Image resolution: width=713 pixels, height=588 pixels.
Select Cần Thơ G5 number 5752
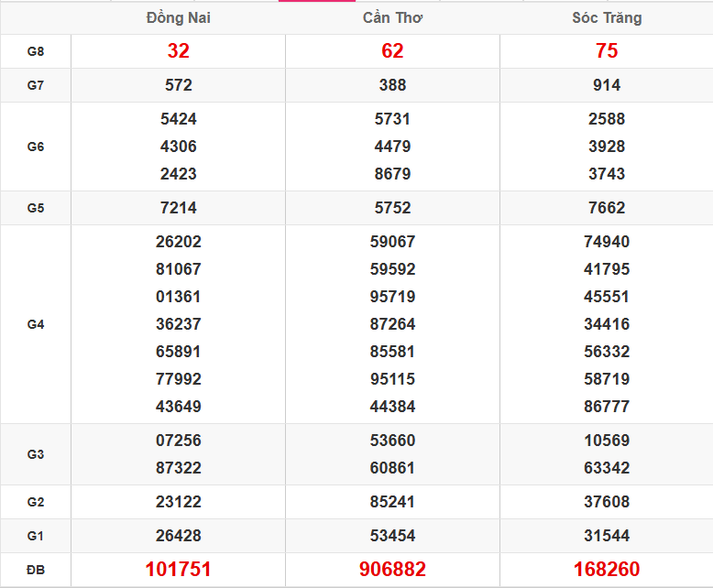click(x=392, y=208)
